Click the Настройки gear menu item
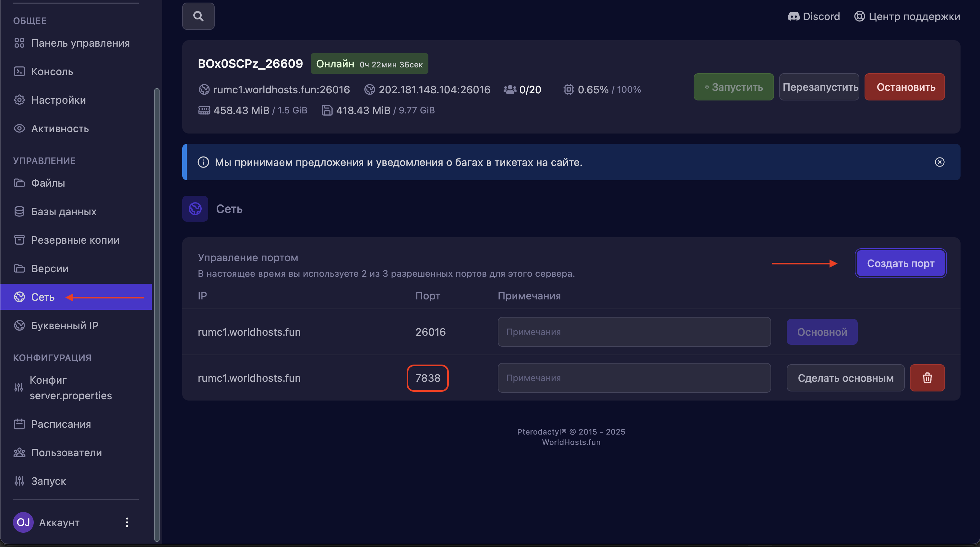The image size is (980, 547). coord(58,100)
